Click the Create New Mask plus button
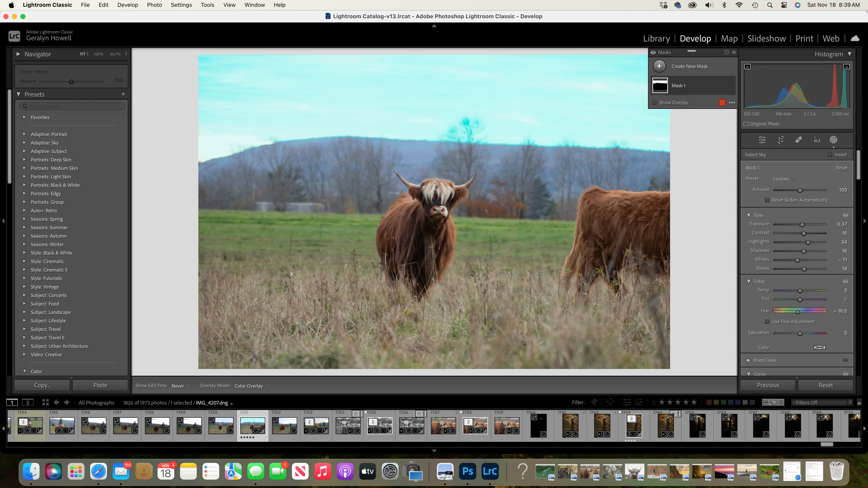This screenshot has height=488, width=868. [x=659, y=66]
